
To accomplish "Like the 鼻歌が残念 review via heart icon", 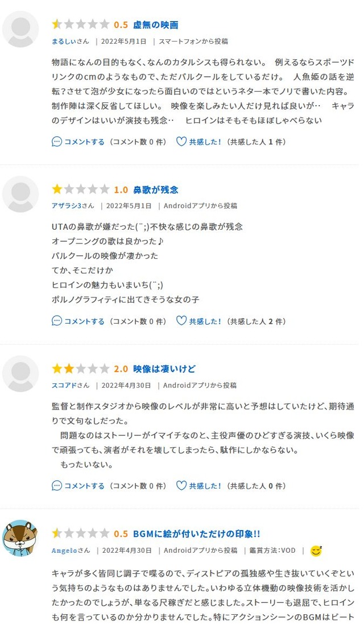I will pos(181,321).
